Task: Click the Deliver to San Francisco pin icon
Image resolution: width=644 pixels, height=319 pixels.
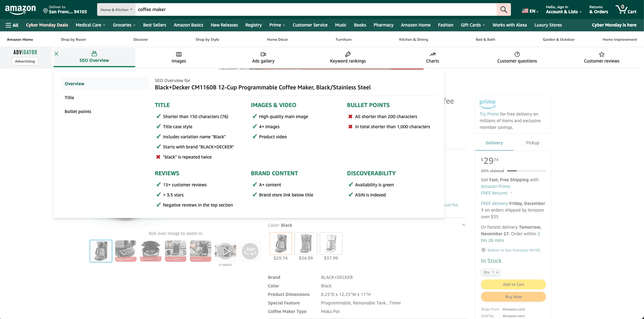Action: tap(483, 250)
